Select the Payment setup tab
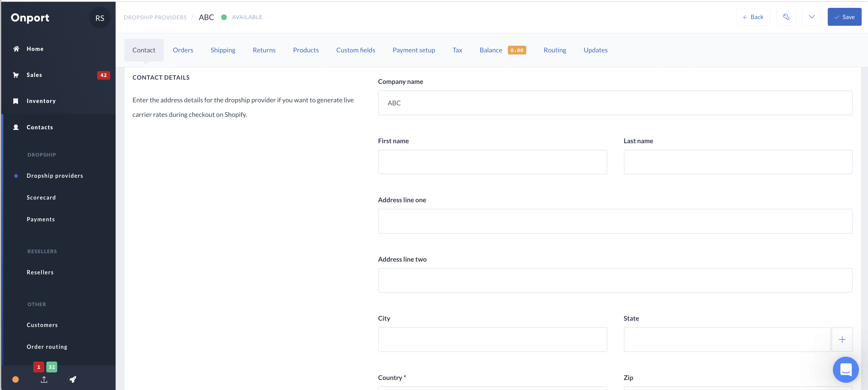 (x=414, y=50)
